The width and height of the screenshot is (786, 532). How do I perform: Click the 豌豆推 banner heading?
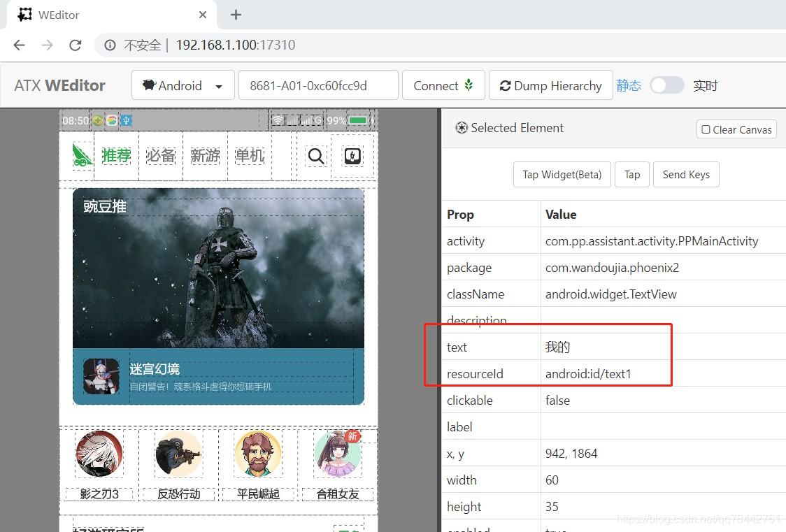point(105,206)
